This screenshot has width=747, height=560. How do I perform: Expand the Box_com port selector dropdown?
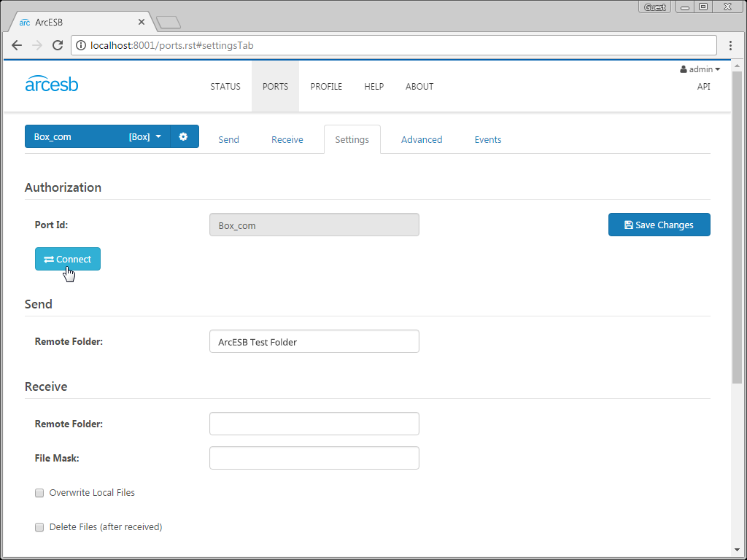(158, 136)
